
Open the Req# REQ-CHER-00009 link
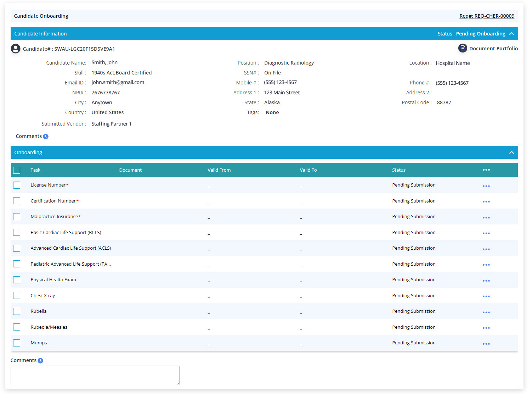click(487, 16)
